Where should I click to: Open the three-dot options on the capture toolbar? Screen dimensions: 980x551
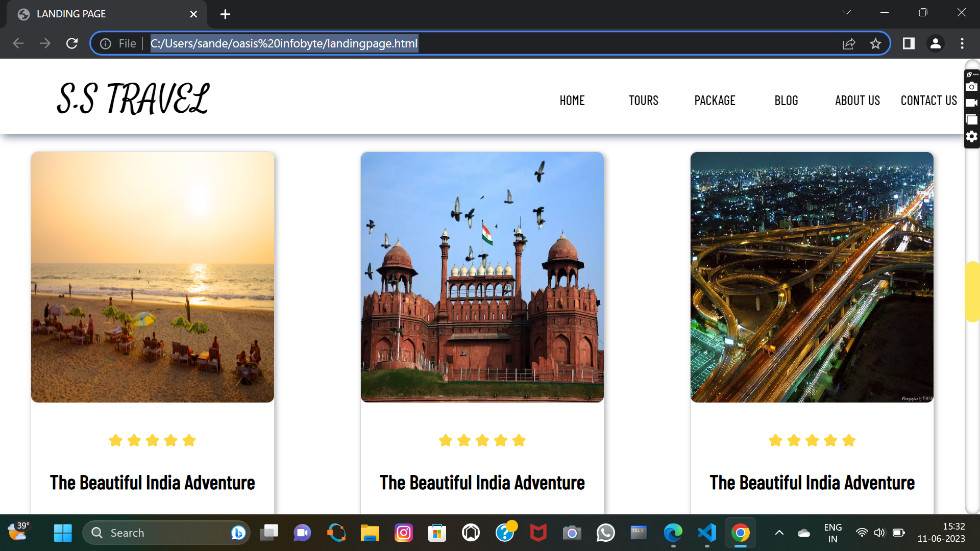(975, 75)
